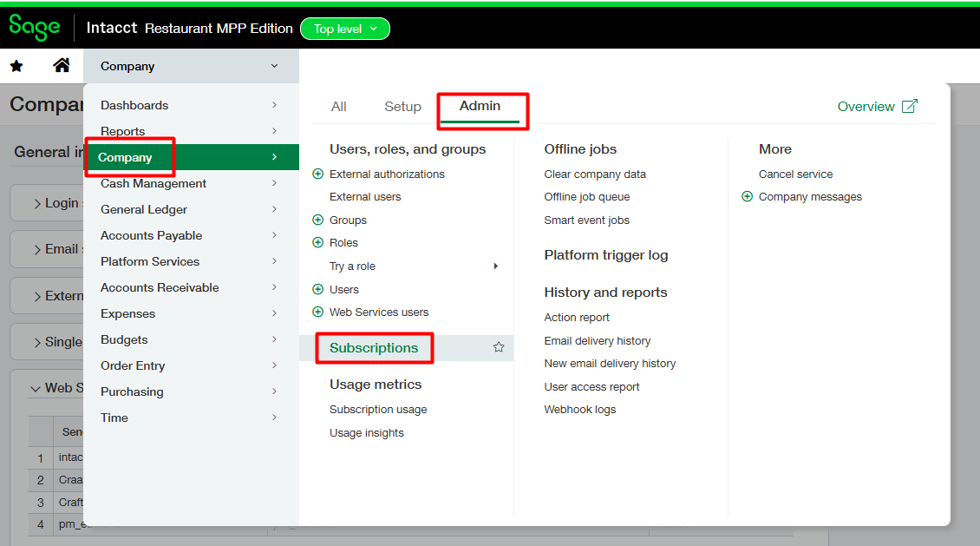Viewport: 980px width, 546px height.
Task: Add a Company message using its plus icon
Action: pyautogui.click(x=747, y=196)
